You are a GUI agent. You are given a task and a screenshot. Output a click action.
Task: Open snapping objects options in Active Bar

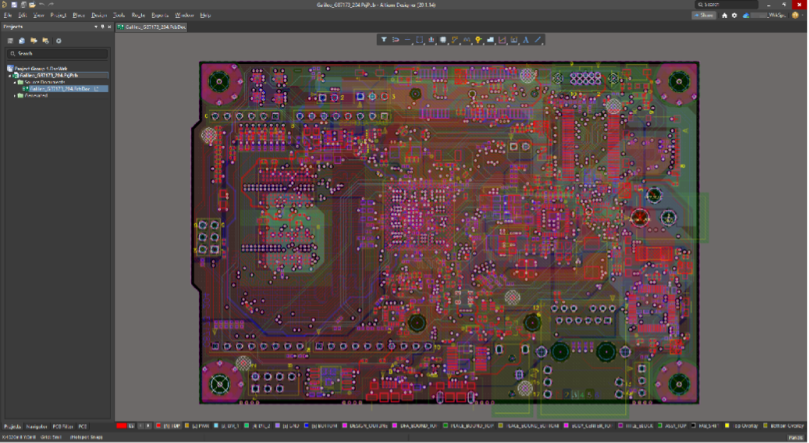pyautogui.click(x=396, y=40)
